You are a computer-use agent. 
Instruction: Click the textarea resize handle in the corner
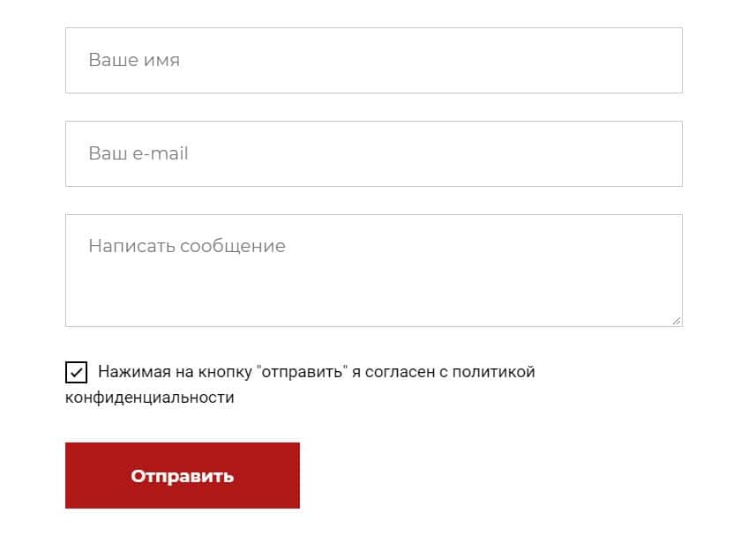pyautogui.click(x=677, y=321)
